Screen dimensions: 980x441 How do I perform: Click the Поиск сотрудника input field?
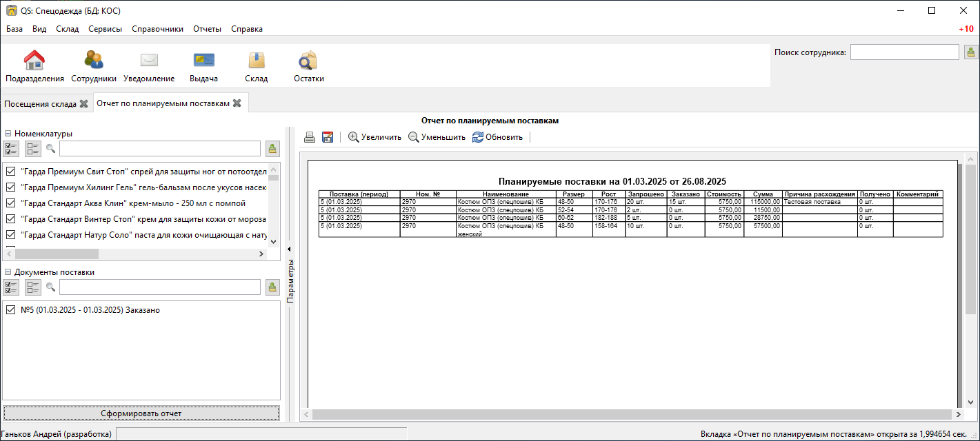tap(904, 52)
